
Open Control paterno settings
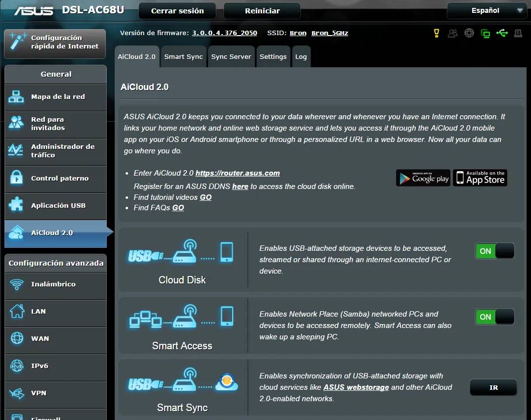(x=55, y=179)
